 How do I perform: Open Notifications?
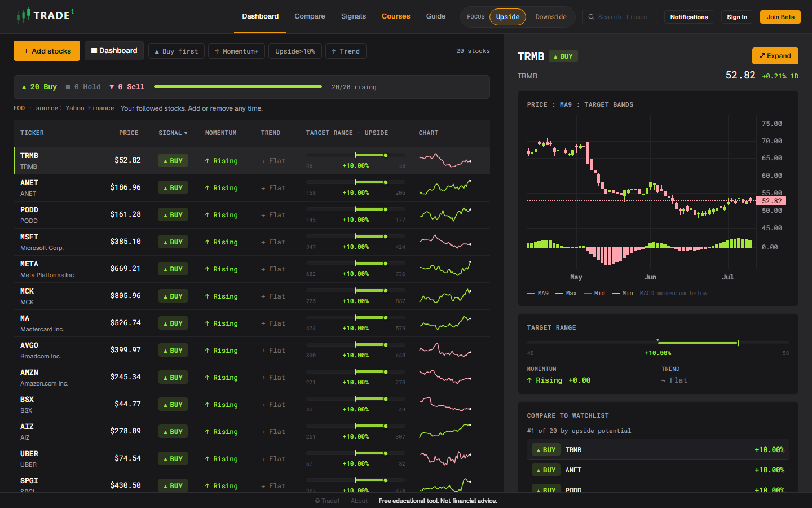(x=689, y=17)
